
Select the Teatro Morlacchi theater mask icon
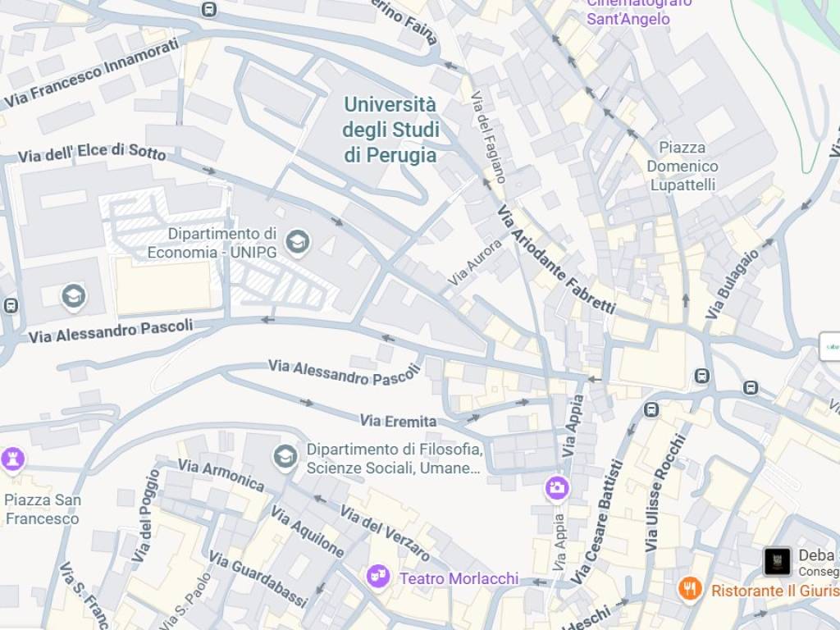(x=378, y=575)
